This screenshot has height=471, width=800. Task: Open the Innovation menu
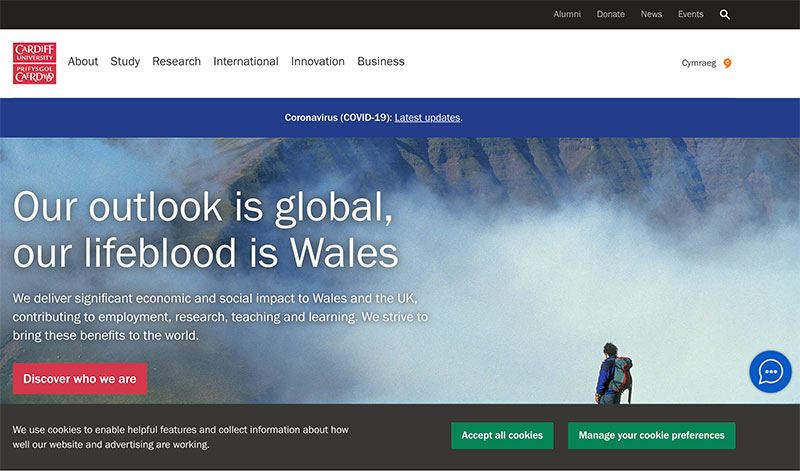(x=318, y=61)
